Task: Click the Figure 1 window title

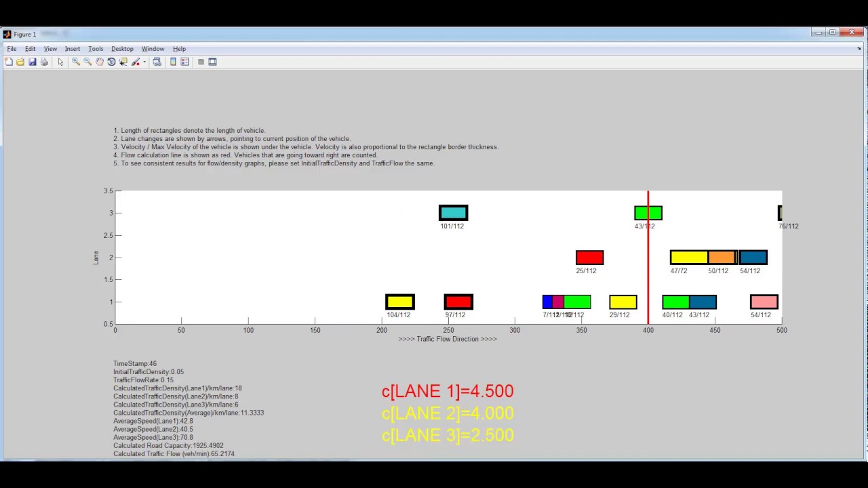Action: (x=25, y=34)
